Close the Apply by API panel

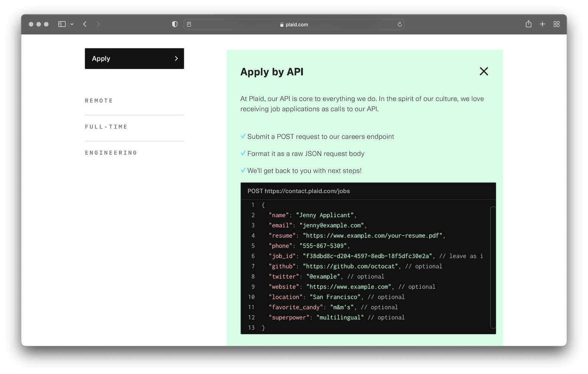pos(484,71)
